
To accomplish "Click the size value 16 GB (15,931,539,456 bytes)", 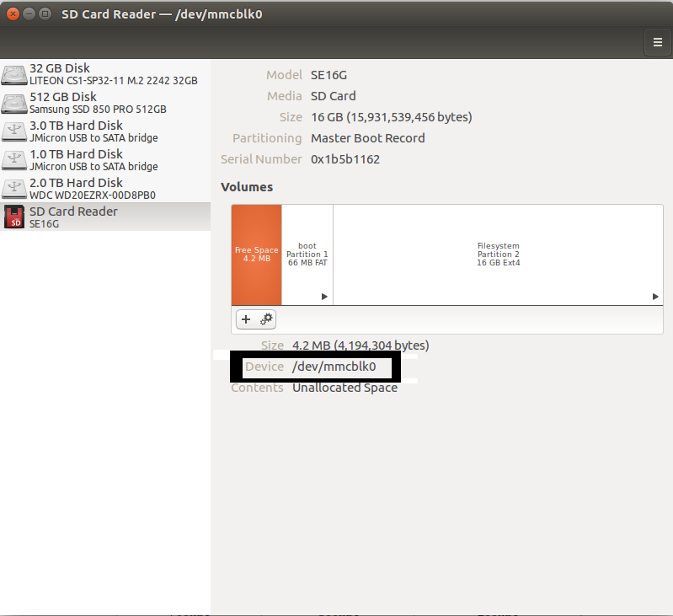I will click(x=392, y=117).
